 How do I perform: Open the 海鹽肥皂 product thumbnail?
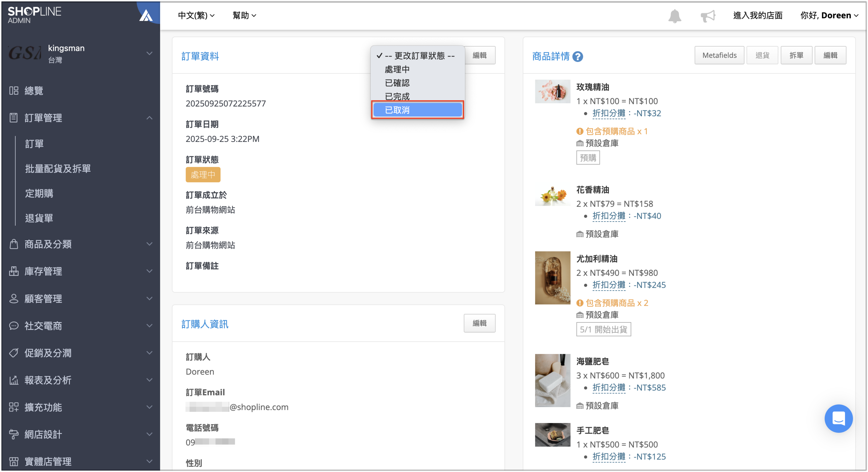553,381
